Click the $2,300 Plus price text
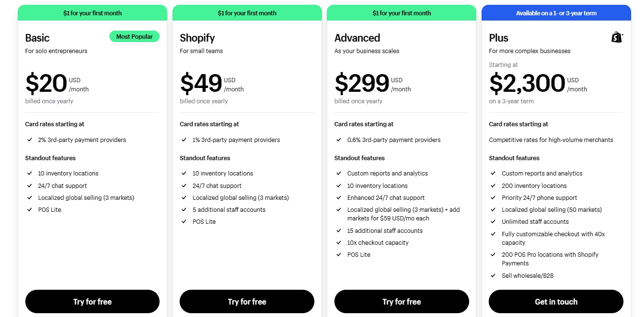The height and width of the screenshot is (317, 644). pos(527,84)
